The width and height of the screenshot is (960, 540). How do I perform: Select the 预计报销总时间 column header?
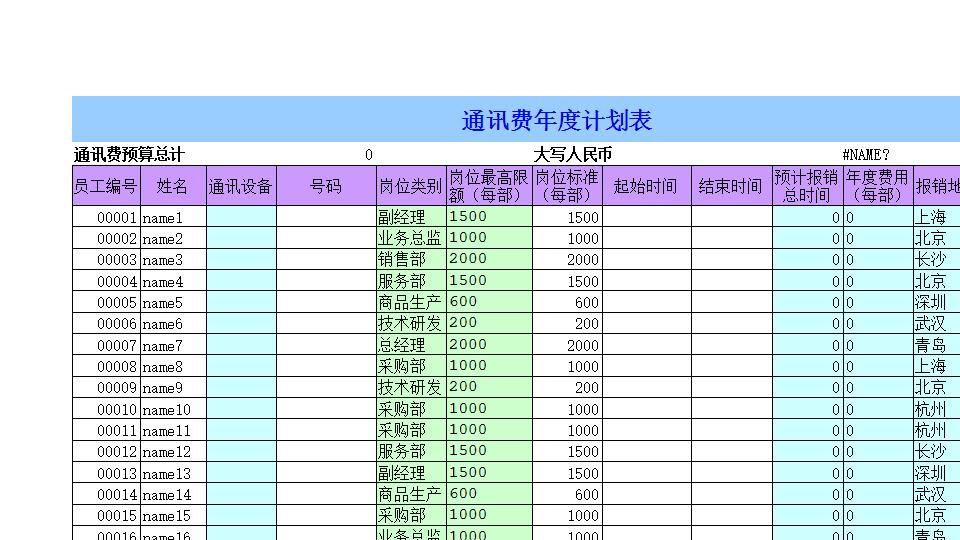pos(808,186)
